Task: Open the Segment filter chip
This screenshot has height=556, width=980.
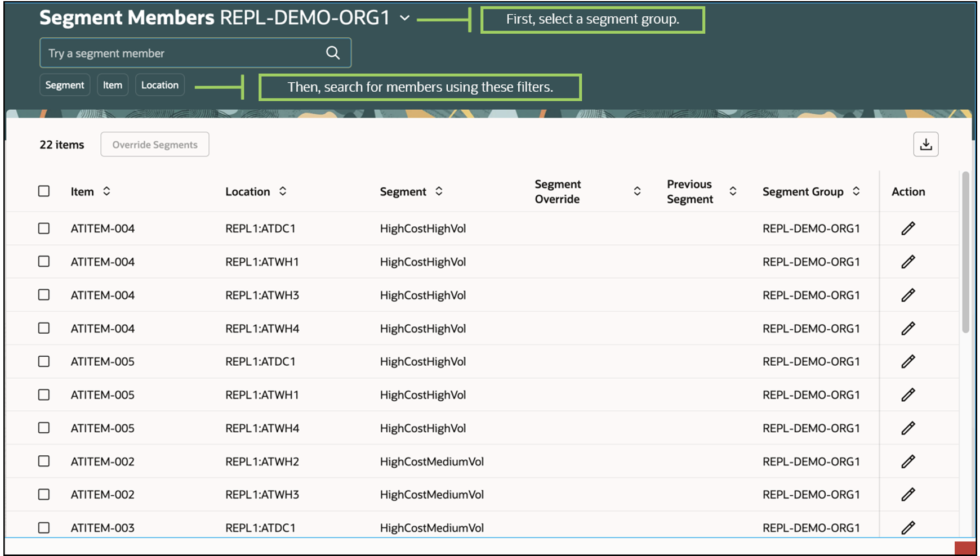Action: tap(65, 85)
